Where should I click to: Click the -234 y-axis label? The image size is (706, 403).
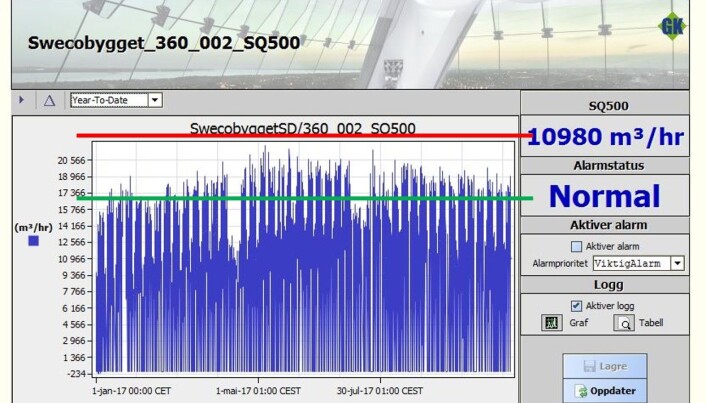pyautogui.click(x=76, y=374)
